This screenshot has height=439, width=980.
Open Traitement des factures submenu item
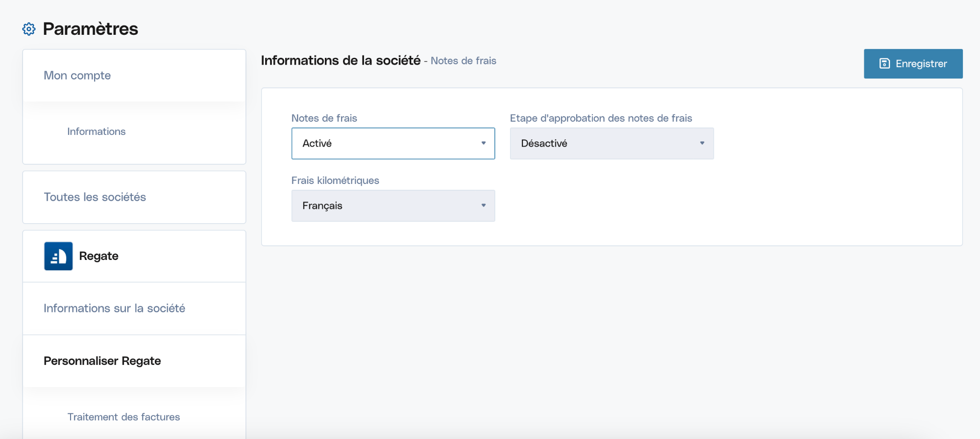coord(123,417)
